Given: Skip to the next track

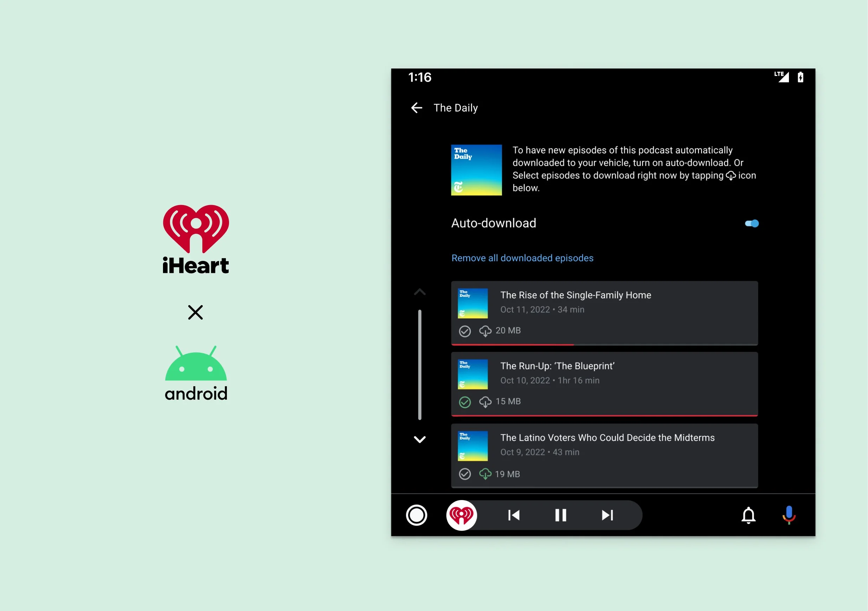Looking at the screenshot, I should click(x=607, y=515).
